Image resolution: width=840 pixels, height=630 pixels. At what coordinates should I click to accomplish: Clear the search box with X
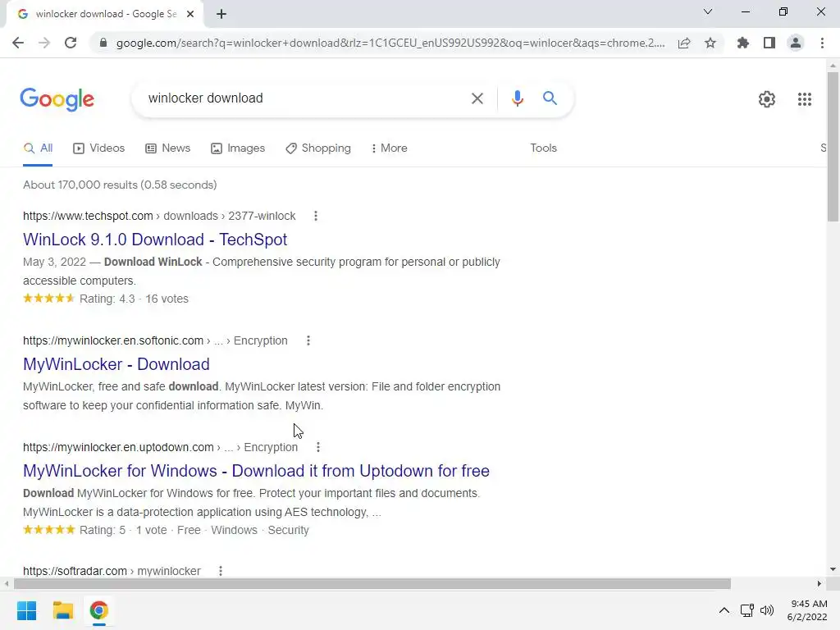coord(477,98)
